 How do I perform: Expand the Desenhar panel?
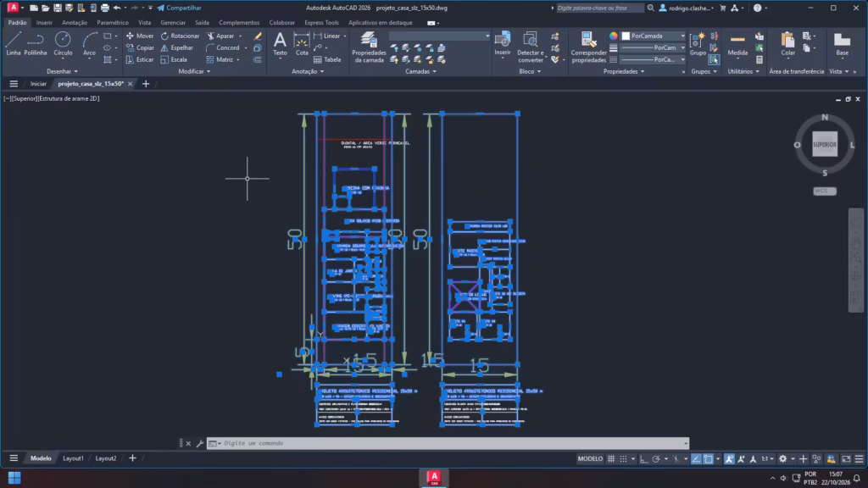point(62,71)
